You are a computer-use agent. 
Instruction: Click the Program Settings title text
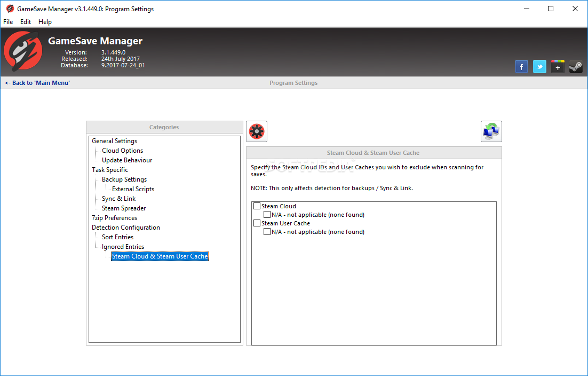click(x=293, y=83)
